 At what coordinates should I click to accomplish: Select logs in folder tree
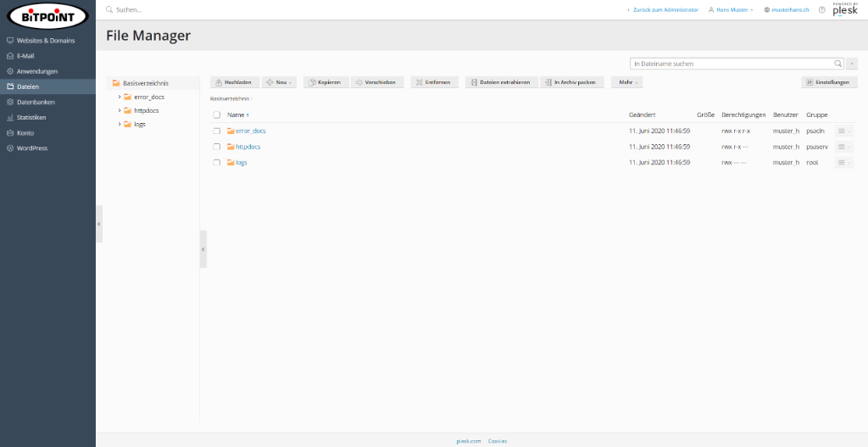(140, 124)
